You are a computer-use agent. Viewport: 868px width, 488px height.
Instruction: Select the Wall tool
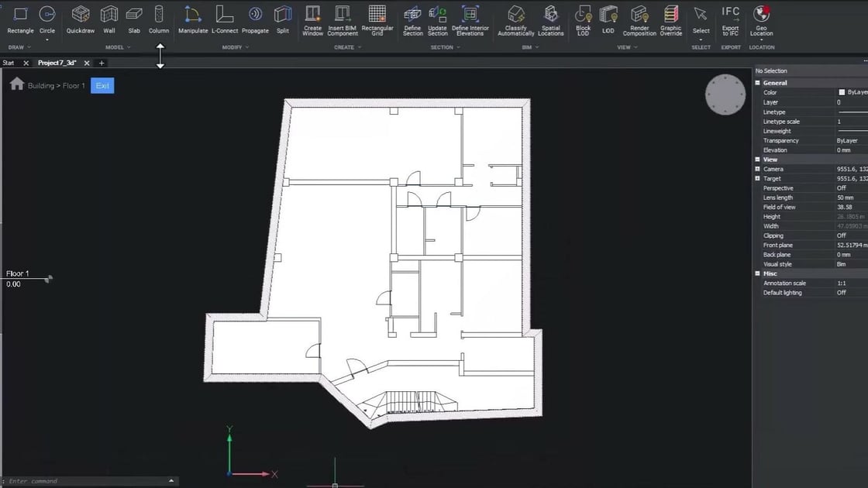pos(108,19)
